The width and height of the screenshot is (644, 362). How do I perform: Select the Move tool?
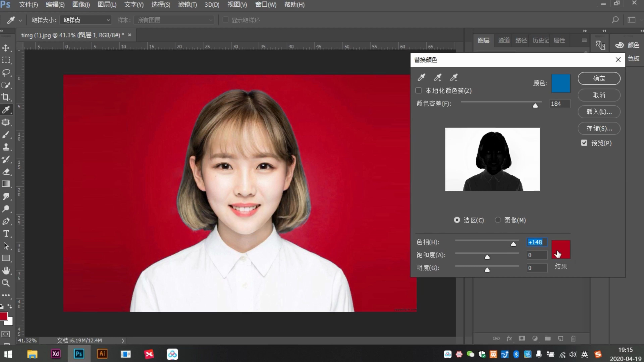pyautogui.click(x=6, y=48)
